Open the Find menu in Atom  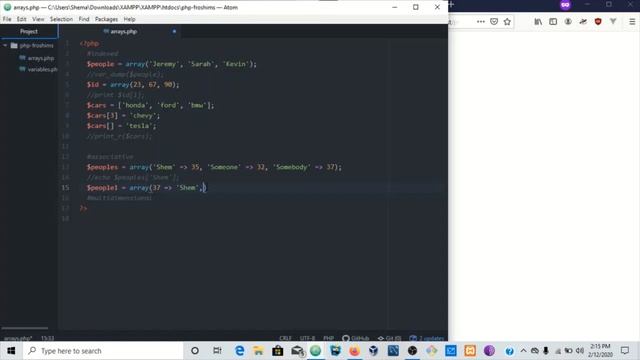84,19
